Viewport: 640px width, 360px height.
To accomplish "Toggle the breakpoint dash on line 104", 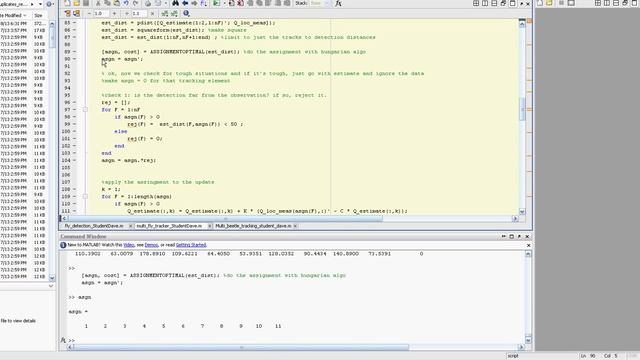I will click(x=74, y=160).
